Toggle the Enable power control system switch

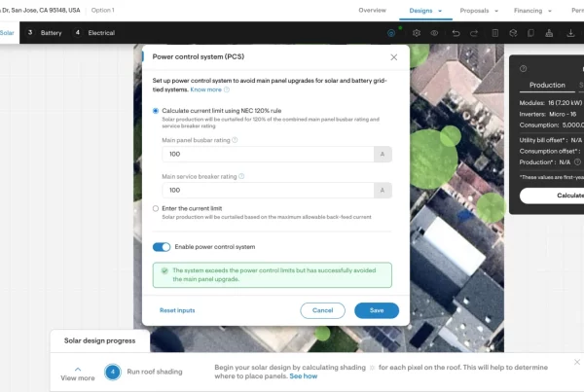[162, 247]
